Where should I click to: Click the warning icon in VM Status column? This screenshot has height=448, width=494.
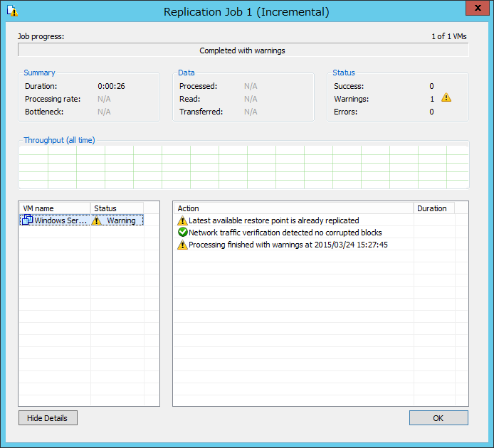tap(96, 220)
